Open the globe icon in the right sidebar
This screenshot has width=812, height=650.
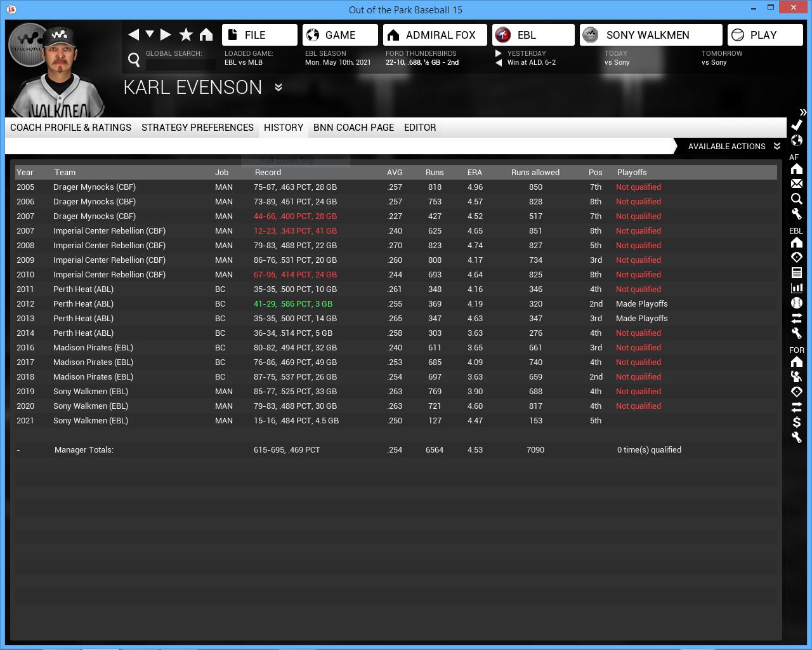(797, 140)
